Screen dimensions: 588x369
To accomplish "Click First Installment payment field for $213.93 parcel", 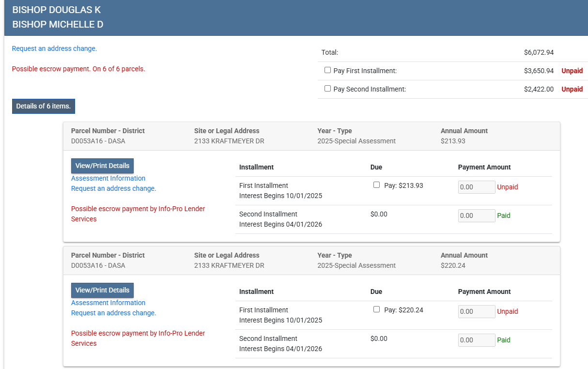I will pyautogui.click(x=476, y=187).
